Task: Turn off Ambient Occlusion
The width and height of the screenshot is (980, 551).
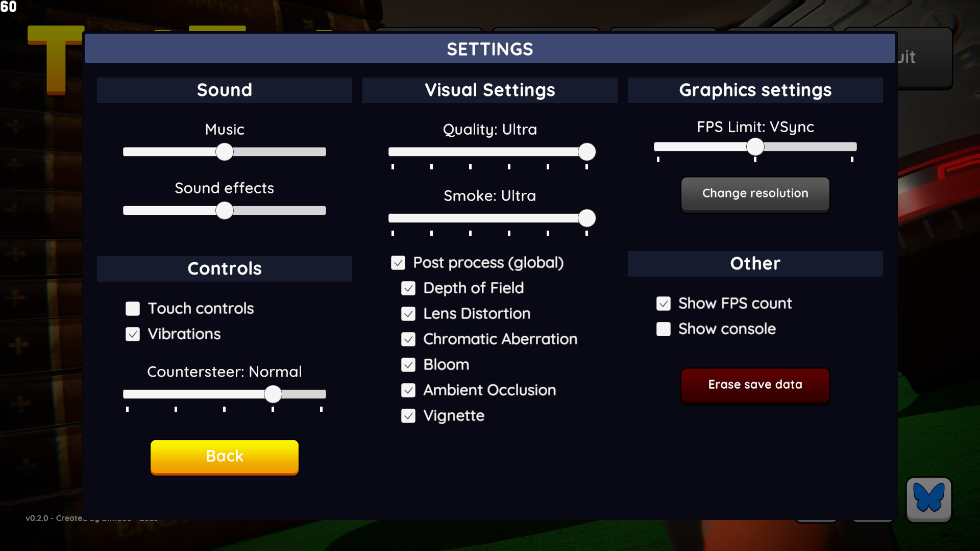Action: [x=408, y=390]
